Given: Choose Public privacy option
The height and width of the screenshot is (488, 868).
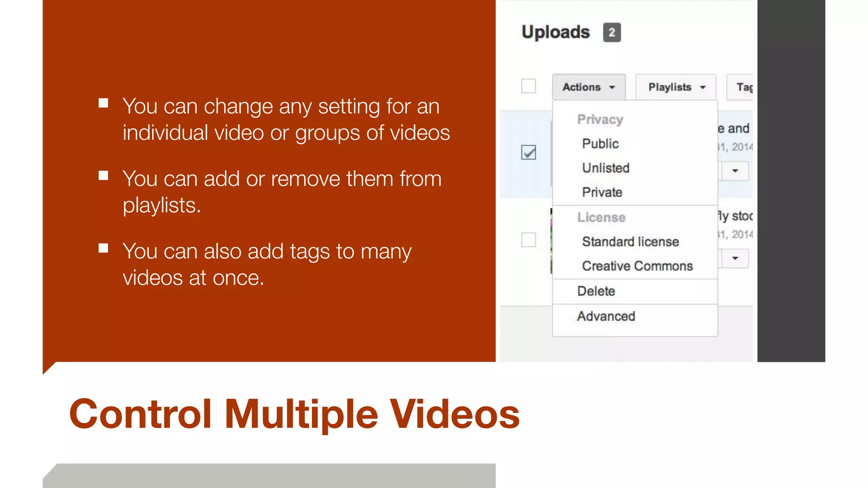Looking at the screenshot, I should pyautogui.click(x=600, y=144).
